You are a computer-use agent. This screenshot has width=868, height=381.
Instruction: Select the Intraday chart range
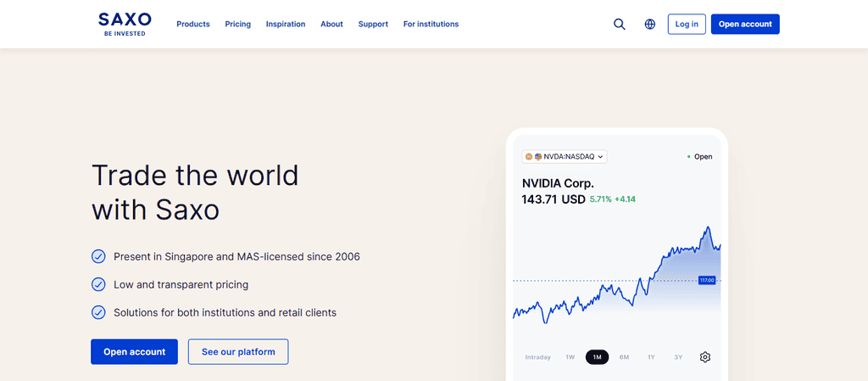pyautogui.click(x=537, y=357)
